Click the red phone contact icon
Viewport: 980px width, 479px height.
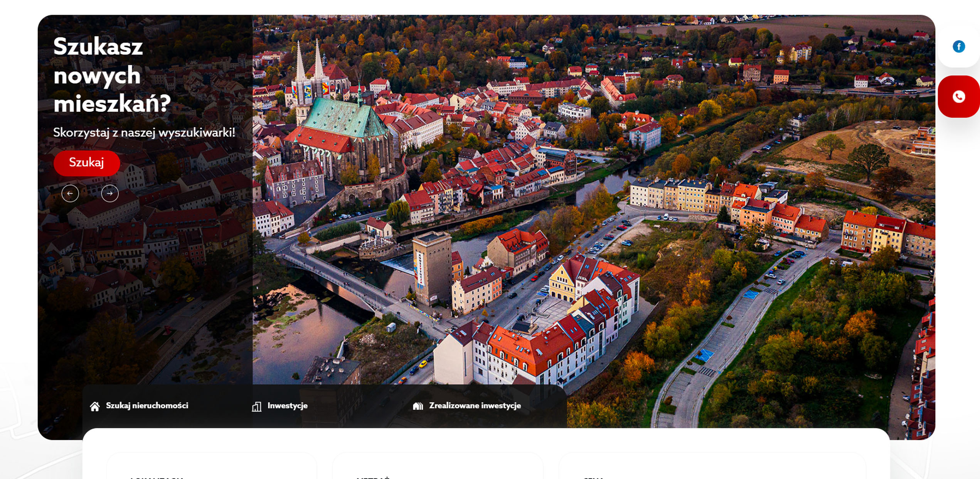tap(958, 96)
